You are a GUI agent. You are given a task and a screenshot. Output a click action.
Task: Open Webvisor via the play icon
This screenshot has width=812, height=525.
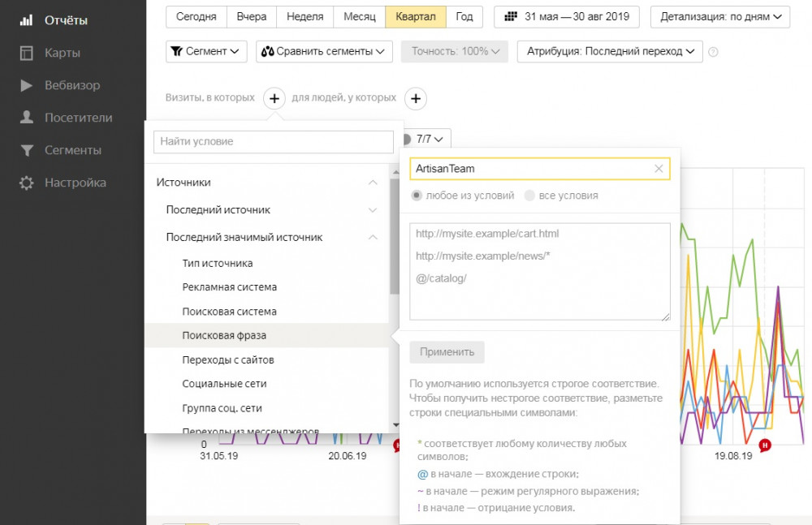[x=27, y=85]
